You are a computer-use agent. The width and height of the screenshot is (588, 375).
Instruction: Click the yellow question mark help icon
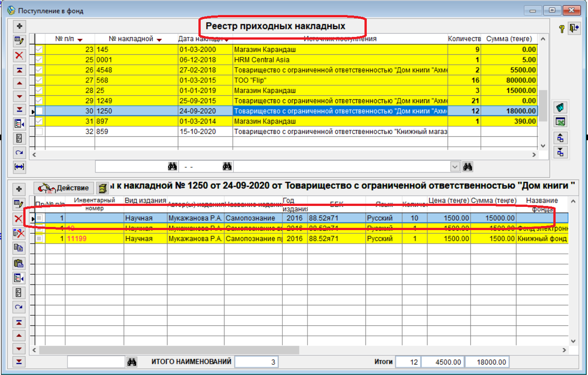click(x=562, y=29)
